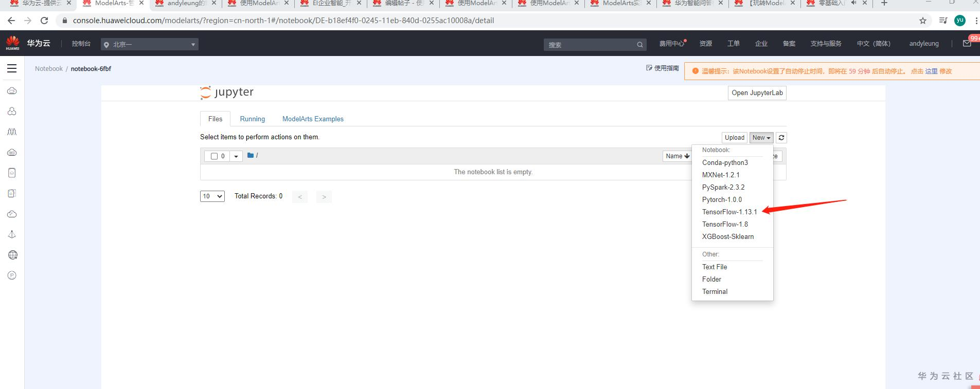Screen dimensions: 980x389
Task: Open 控制台 console link
Action: pyautogui.click(x=81, y=44)
